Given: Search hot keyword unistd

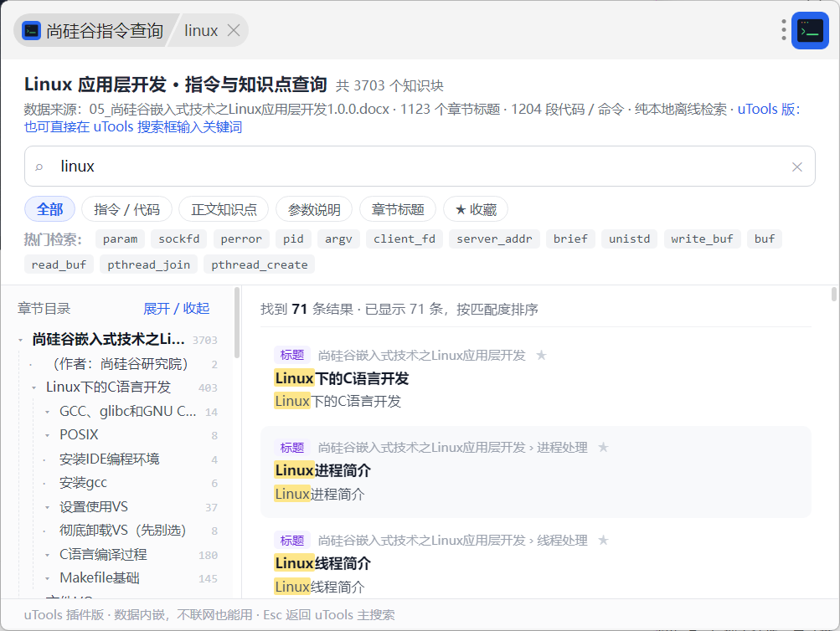Looking at the screenshot, I should (630, 239).
